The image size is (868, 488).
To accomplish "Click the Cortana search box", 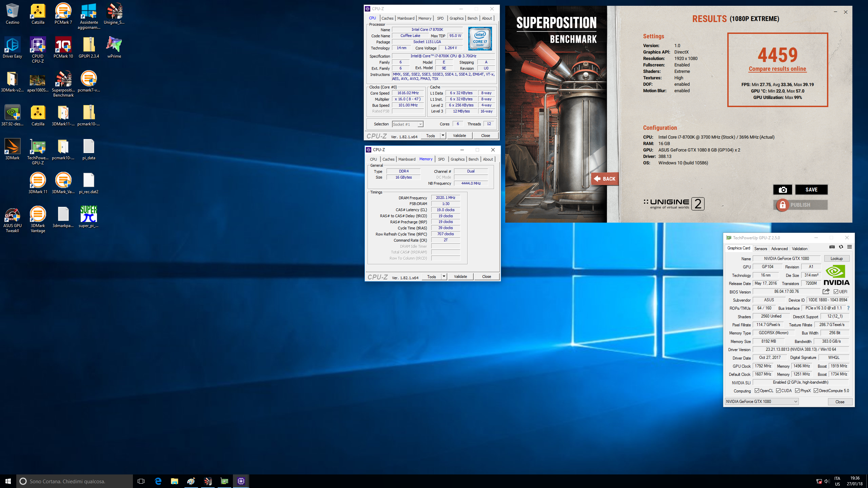I will (75, 481).
